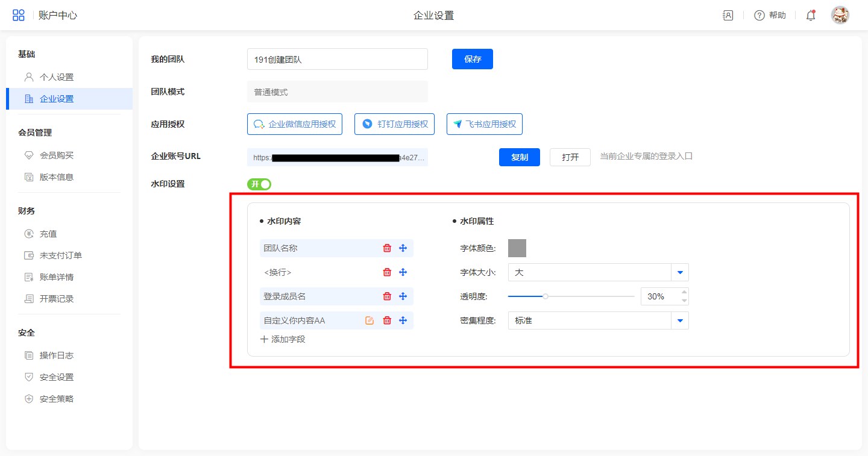Turn off the 水印设置 switch
The image size is (868, 456).
(259, 184)
